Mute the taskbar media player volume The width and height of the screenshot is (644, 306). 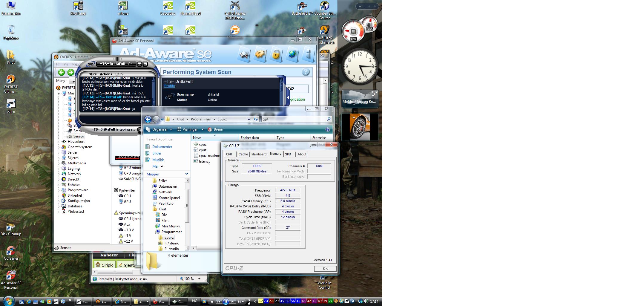coord(240,302)
